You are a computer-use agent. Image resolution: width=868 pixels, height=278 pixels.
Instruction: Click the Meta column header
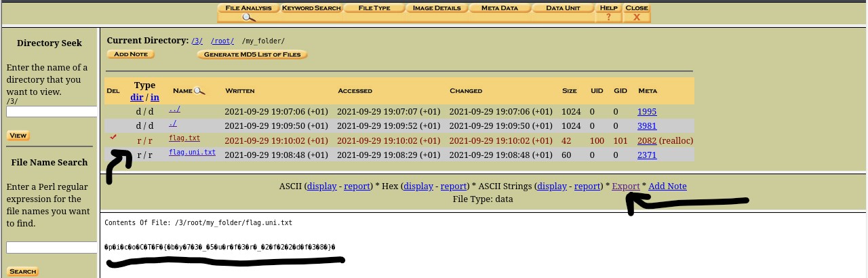(648, 91)
